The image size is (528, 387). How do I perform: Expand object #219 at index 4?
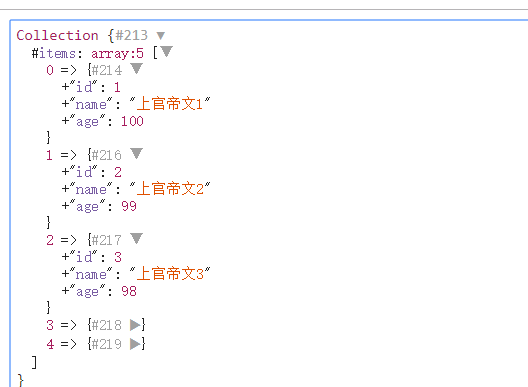(x=135, y=344)
